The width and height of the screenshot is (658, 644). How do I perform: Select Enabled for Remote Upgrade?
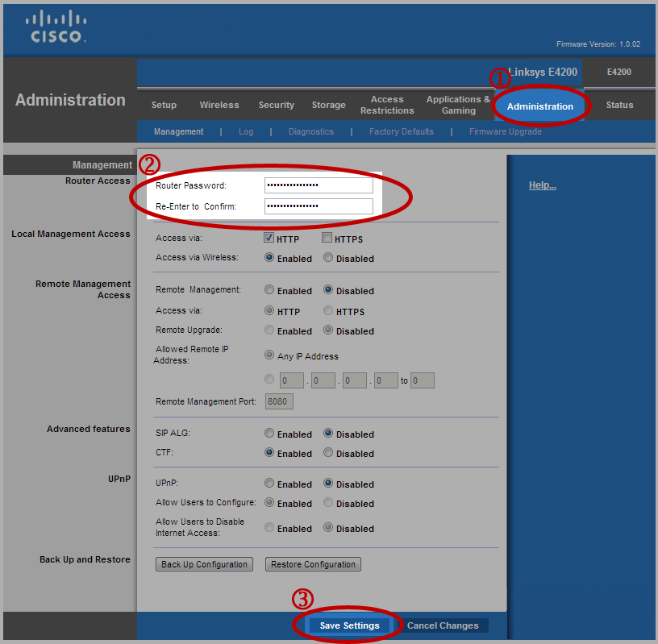pyautogui.click(x=269, y=330)
